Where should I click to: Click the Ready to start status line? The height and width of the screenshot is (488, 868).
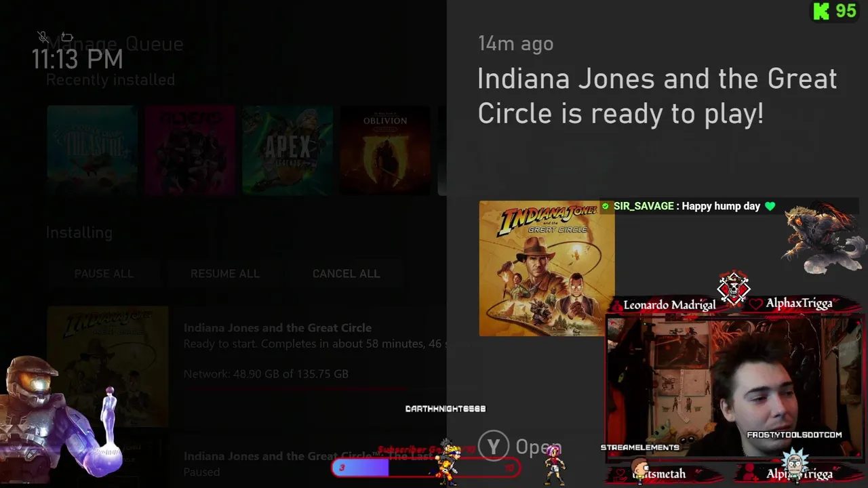click(315, 344)
